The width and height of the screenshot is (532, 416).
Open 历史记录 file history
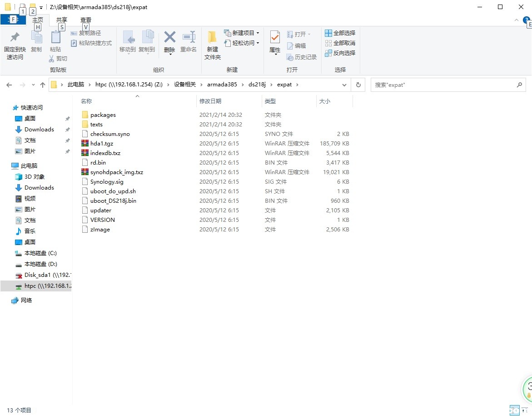(302, 57)
